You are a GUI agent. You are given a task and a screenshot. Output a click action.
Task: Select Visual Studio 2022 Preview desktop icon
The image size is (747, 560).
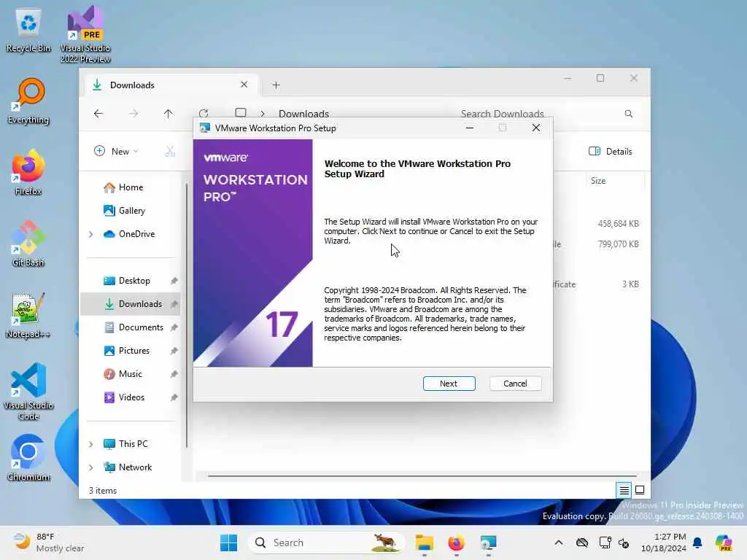point(85,34)
